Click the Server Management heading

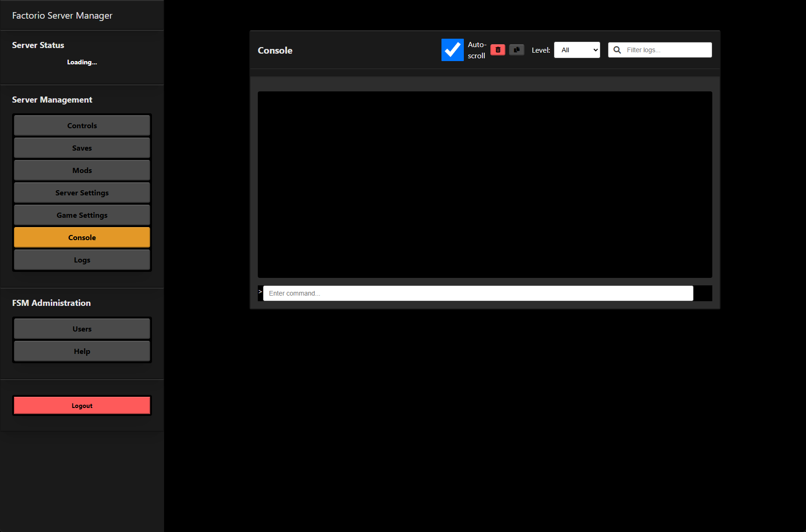pyautogui.click(x=52, y=100)
